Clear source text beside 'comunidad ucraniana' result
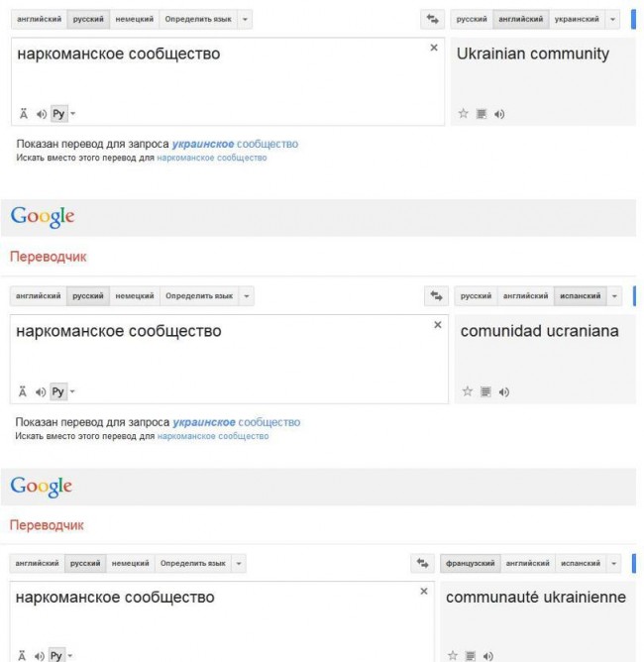This screenshot has height=662, width=644. tap(437, 325)
